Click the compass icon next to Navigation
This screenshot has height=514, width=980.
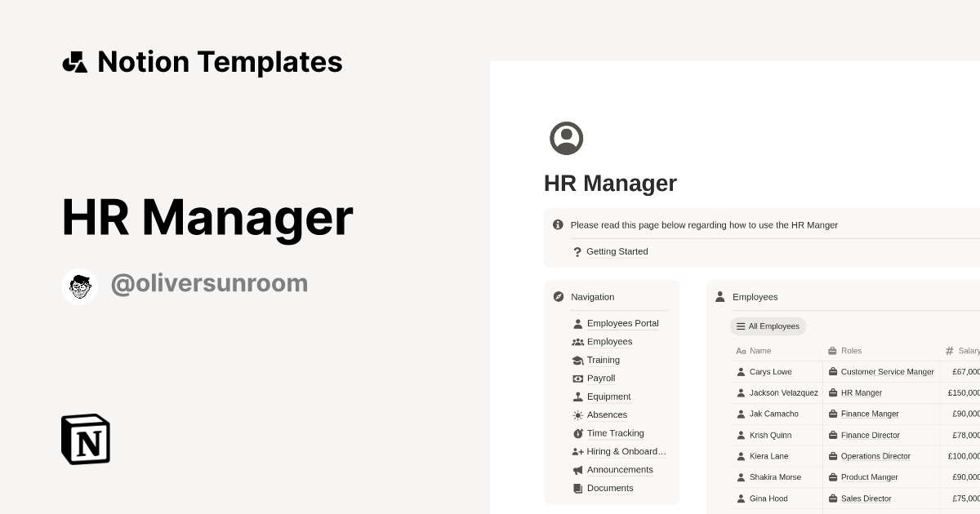(x=558, y=297)
